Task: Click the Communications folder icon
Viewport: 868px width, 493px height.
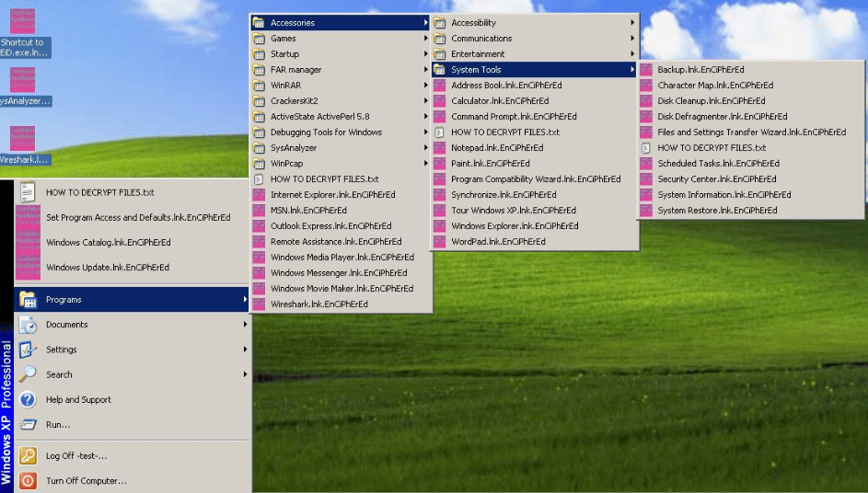Action: click(440, 39)
